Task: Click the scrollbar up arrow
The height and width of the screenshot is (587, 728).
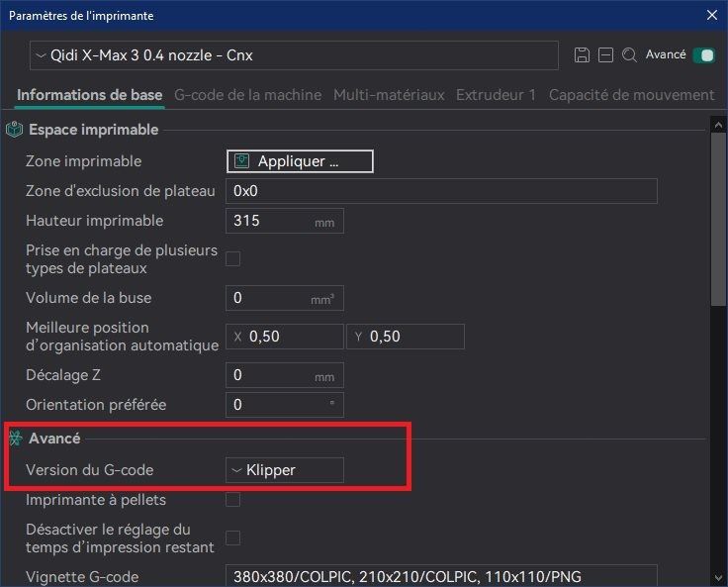Action: coord(718,125)
